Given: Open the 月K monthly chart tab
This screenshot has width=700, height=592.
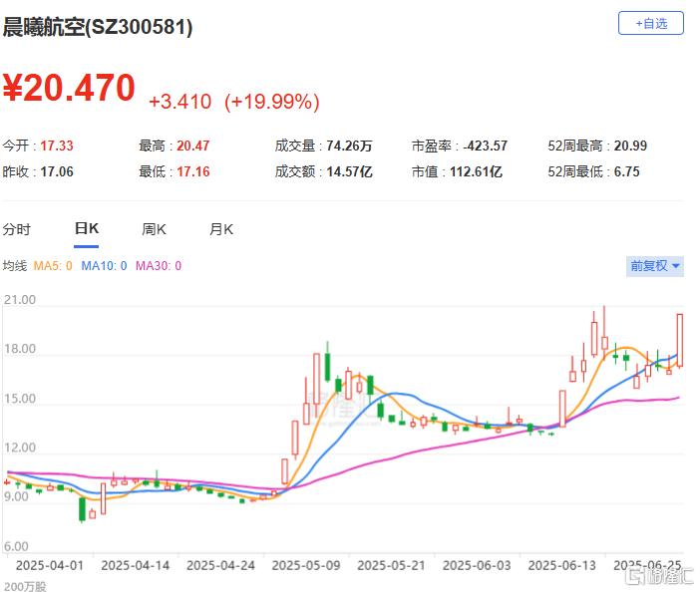Looking at the screenshot, I should [221, 229].
